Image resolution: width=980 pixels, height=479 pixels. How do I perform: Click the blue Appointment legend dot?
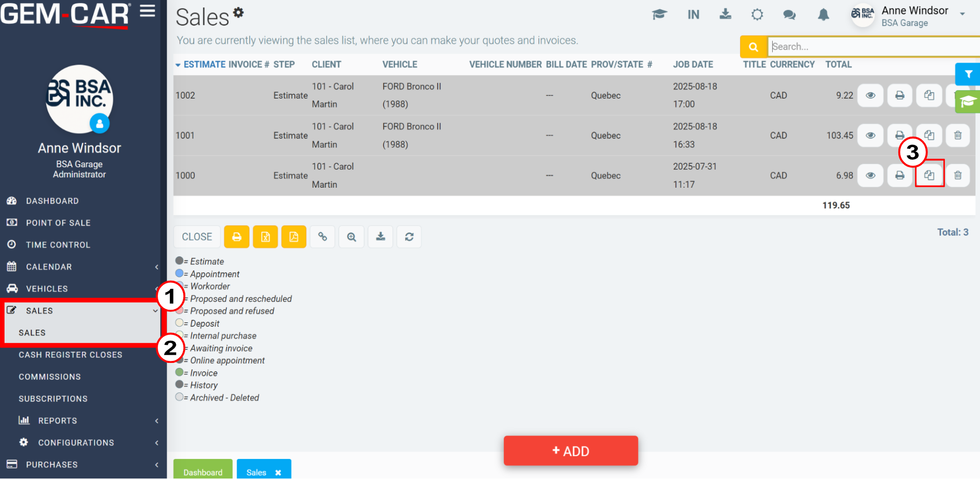(x=179, y=273)
